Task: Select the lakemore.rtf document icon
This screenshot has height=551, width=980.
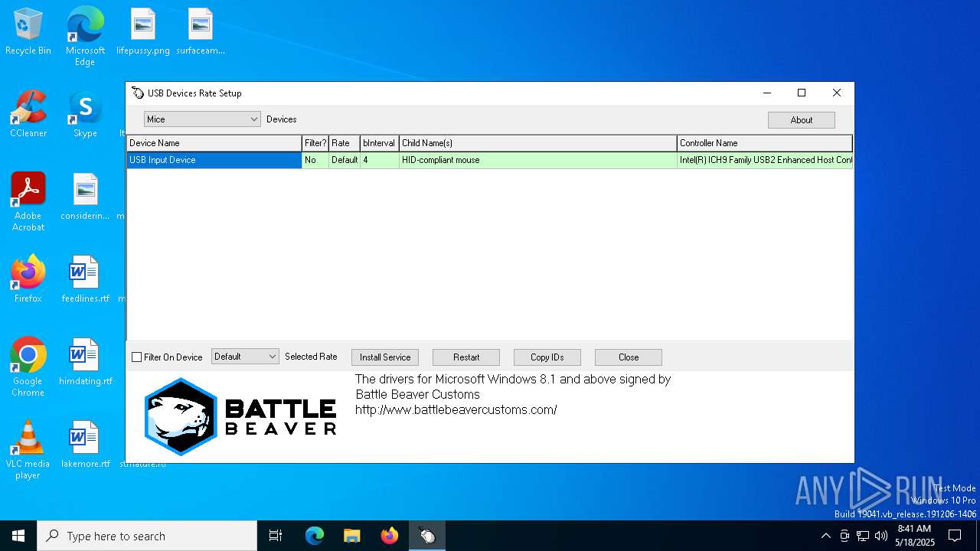Action: pos(85,445)
